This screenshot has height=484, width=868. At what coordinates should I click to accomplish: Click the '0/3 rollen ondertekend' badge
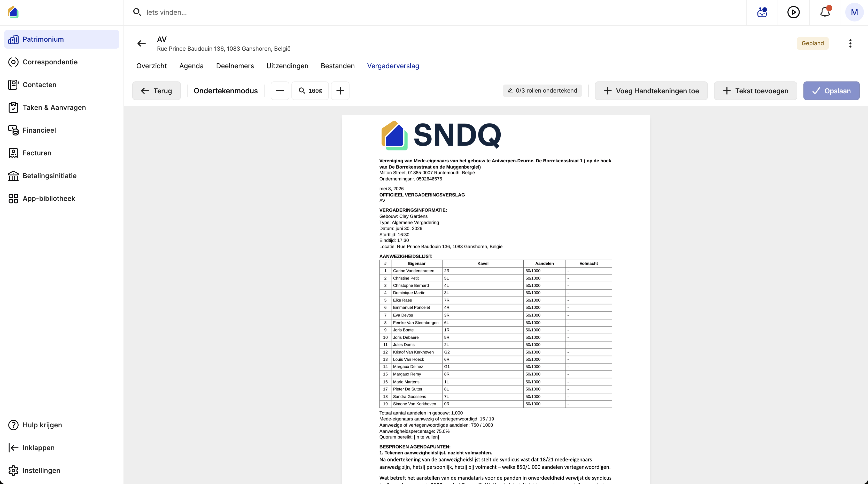[542, 91]
